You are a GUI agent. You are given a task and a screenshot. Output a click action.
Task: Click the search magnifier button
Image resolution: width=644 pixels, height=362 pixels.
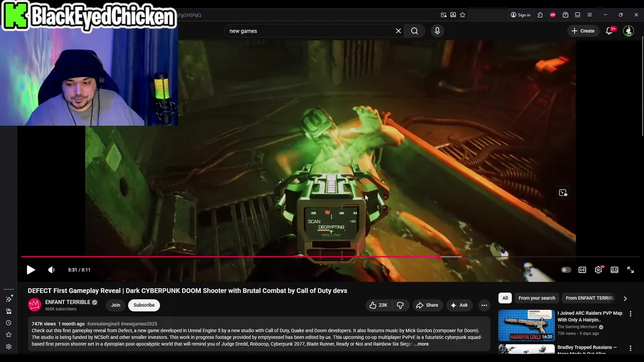pos(415,31)
